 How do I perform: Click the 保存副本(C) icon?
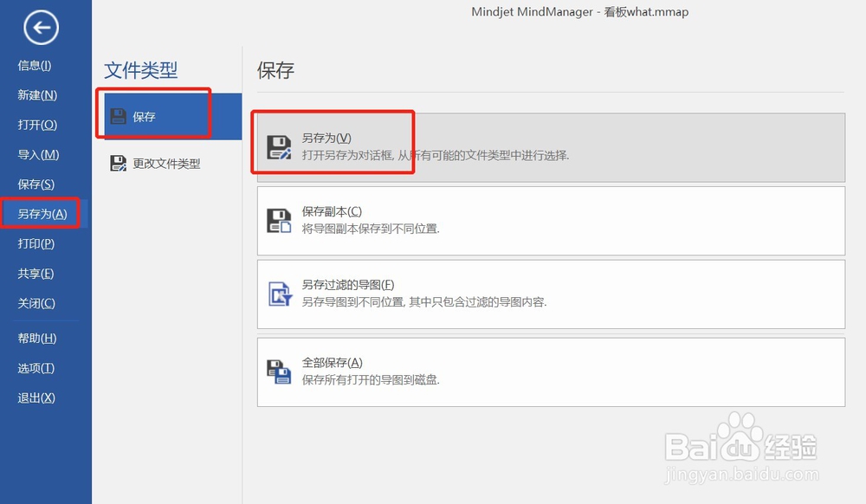click(x=279, y=221)
